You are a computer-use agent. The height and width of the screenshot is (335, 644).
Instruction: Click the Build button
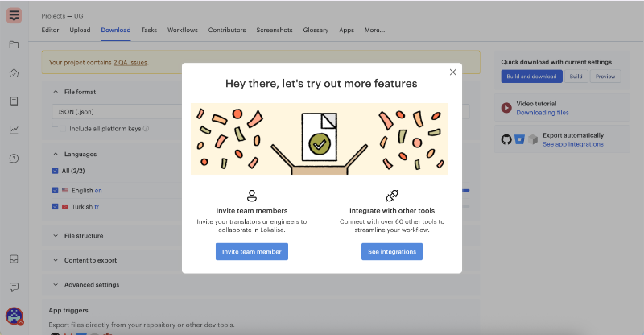[x=576, y=77]
